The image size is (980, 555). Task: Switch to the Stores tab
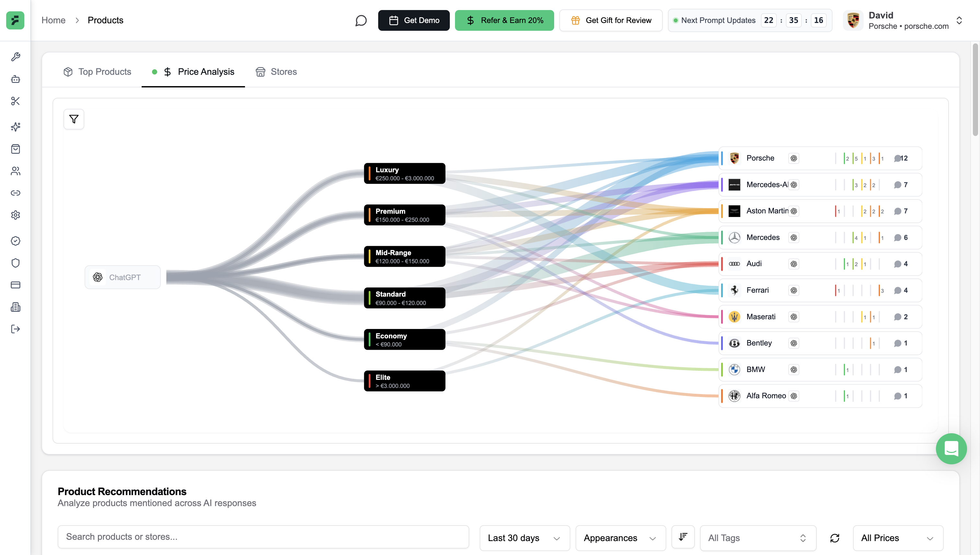[x=276, y=72]
